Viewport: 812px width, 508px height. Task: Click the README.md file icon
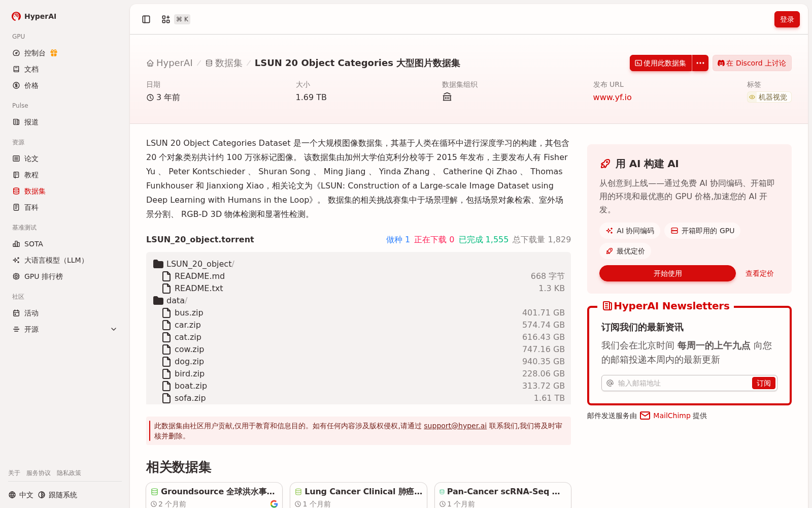(x=166, y=276)
